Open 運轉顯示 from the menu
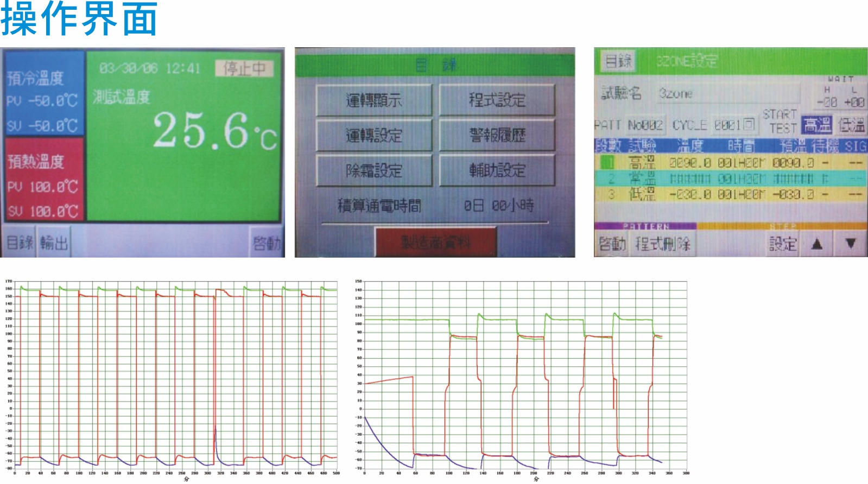The width and height of the screenshot is (868, 484). (373, 100)
